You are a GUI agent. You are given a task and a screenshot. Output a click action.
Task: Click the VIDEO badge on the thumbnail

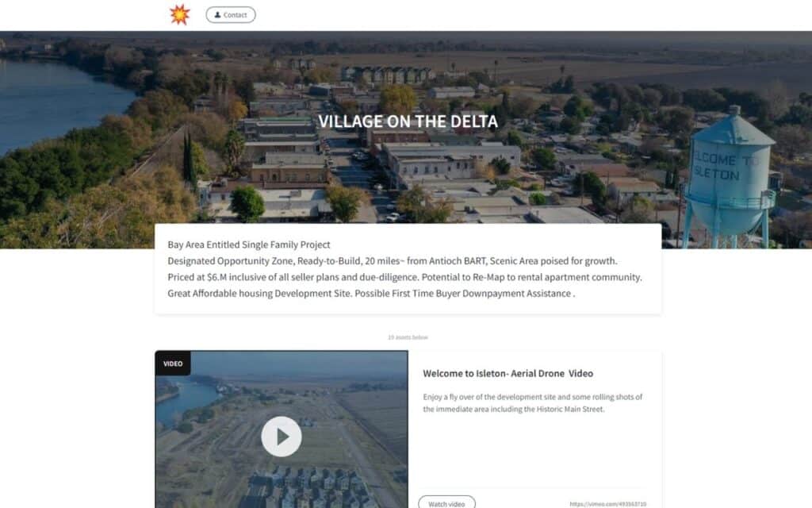pyautogui.click(x=173, y=364)
